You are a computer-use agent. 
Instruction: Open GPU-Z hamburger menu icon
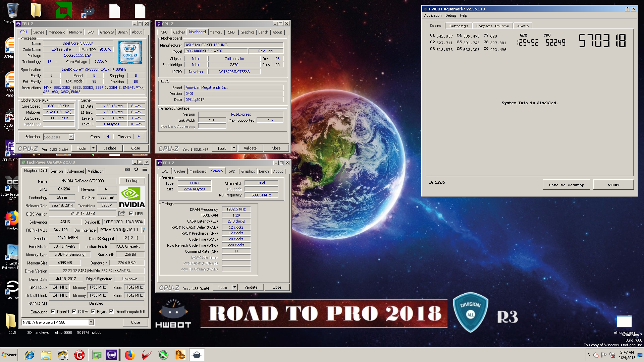(x=145, y=170)
